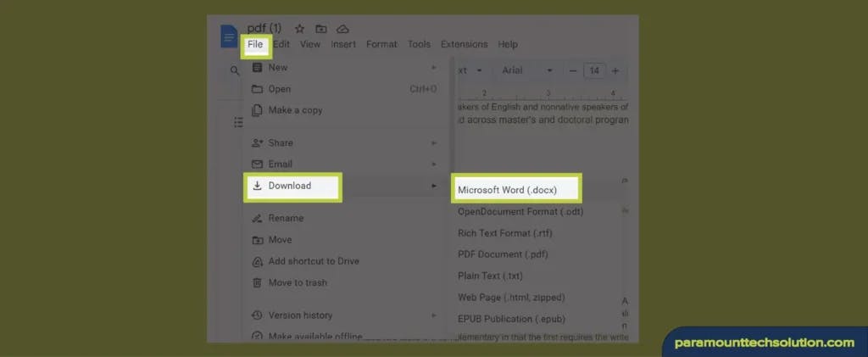The height and width of the screenshot is (357, 868).
Task: Expand the Version history submenu arrow
Action: (x=434, y=315)
